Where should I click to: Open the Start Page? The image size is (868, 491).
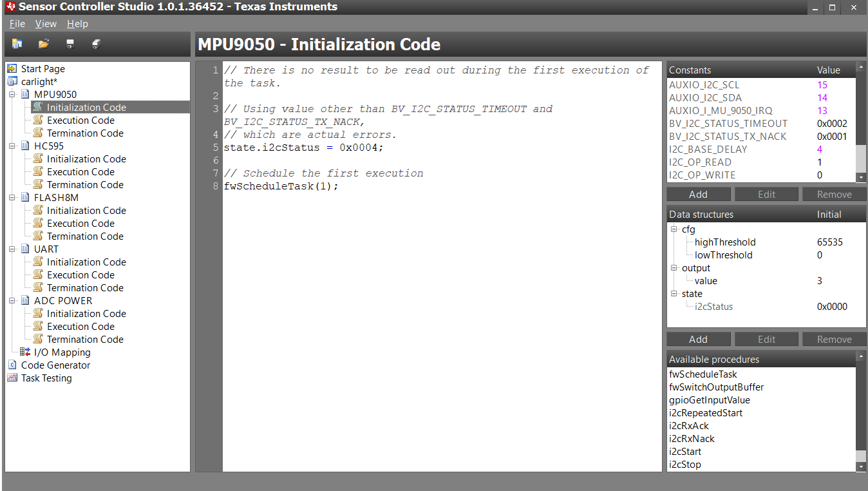click(x=43, y=69)
